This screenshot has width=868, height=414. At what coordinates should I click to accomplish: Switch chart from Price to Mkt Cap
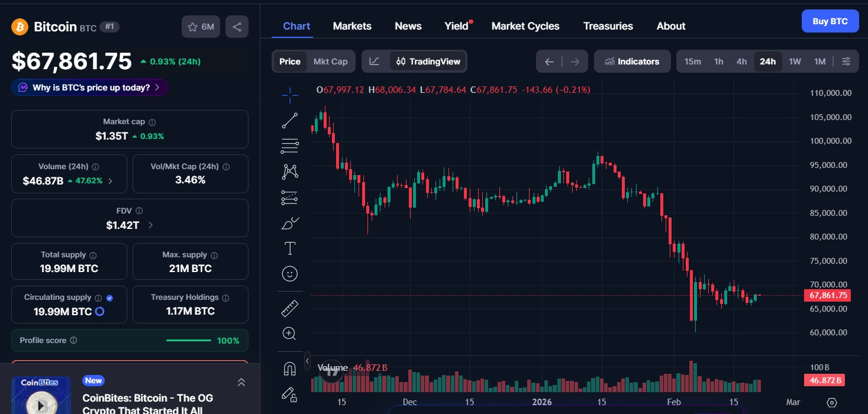330,61
